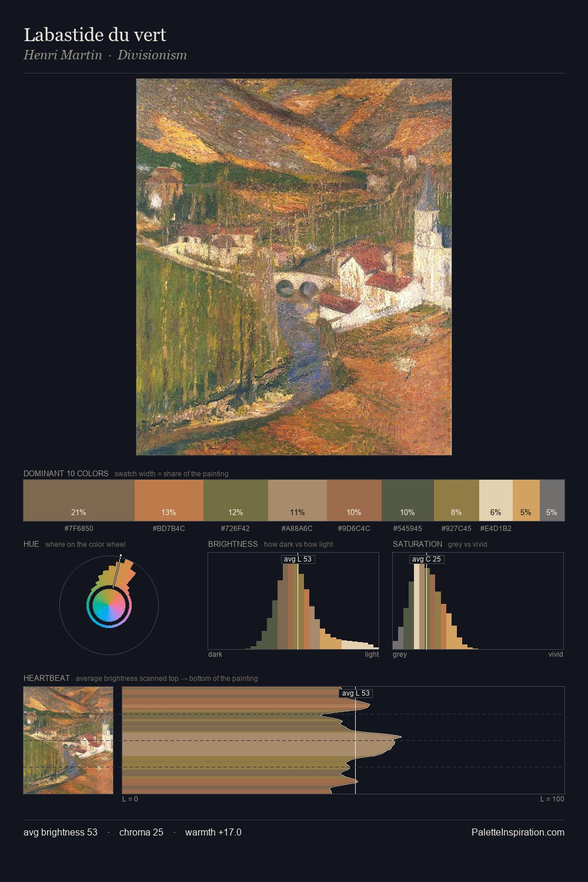Click the 'avg L 53' marker in Heartbeat chart

pos(356,693)
